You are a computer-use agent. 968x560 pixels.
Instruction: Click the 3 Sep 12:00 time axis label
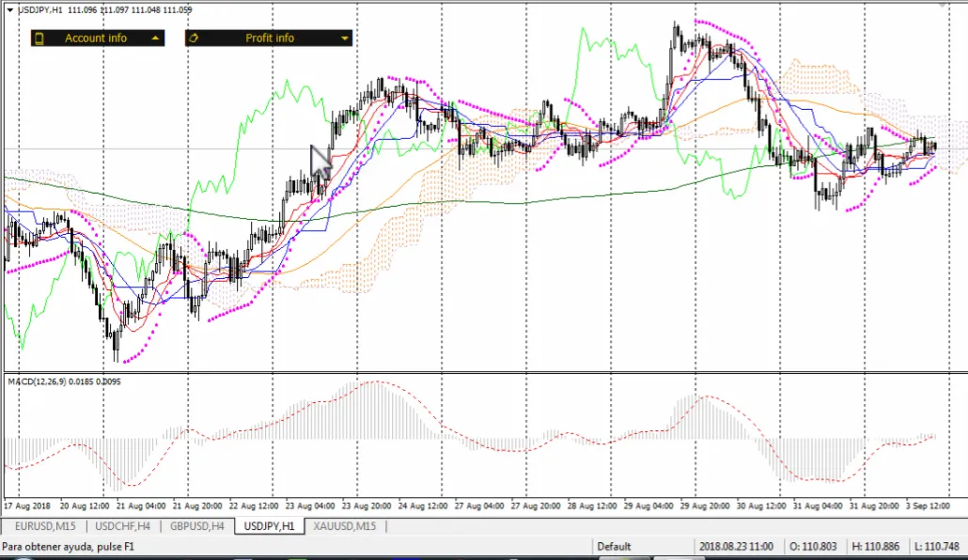928,506
